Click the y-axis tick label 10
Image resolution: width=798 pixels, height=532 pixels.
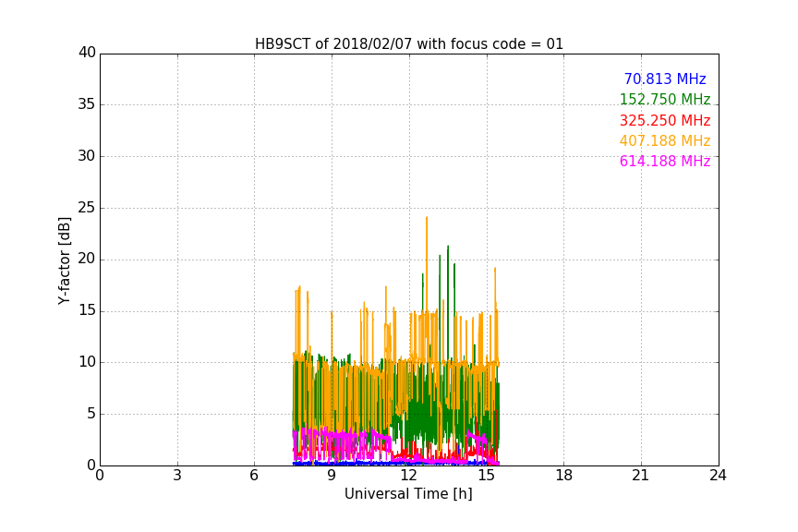tap(87, 361)
